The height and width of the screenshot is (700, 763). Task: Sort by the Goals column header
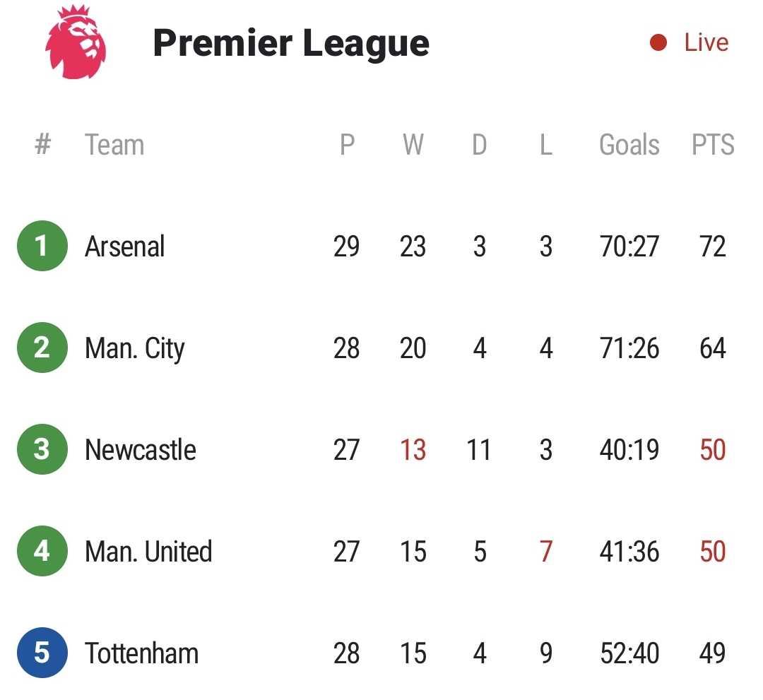point(629,145)
